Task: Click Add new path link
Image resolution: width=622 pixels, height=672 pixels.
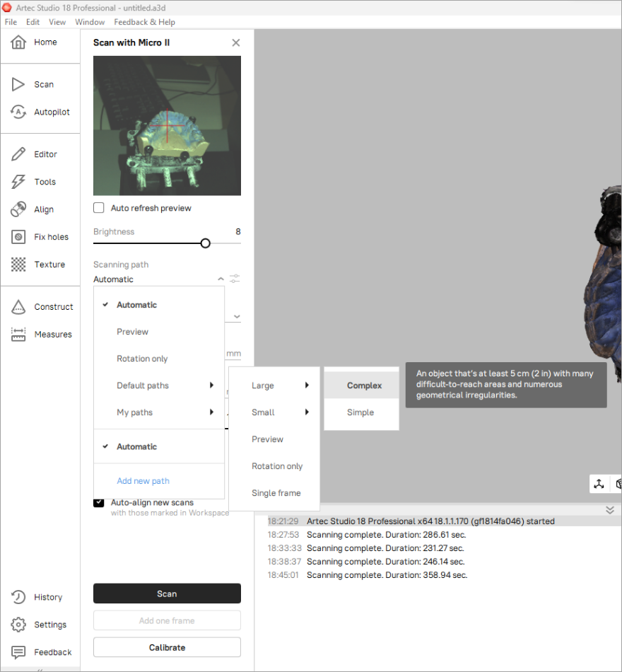Action: [x=143, y=481]
